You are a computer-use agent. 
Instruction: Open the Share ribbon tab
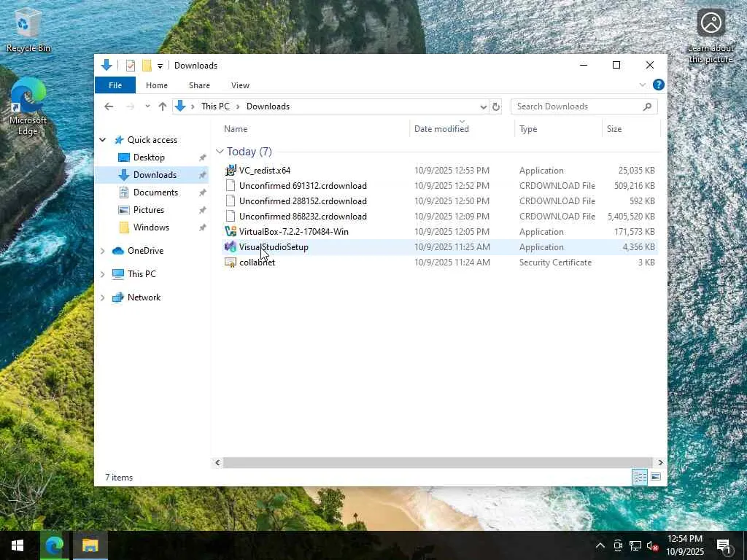[x=199, y=85]
